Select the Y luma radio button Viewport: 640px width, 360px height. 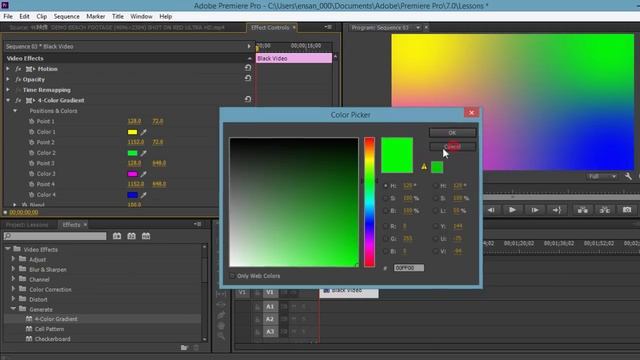pos(436,226)
